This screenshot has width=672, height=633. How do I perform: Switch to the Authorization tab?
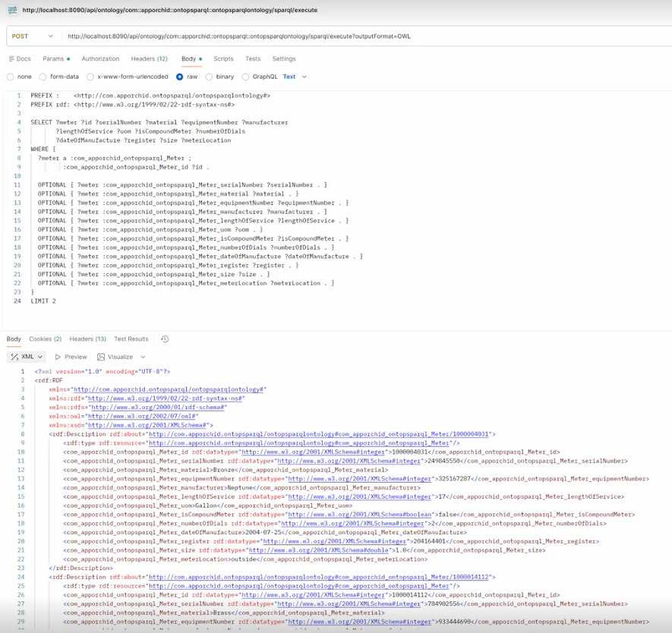tap(100, 58)
